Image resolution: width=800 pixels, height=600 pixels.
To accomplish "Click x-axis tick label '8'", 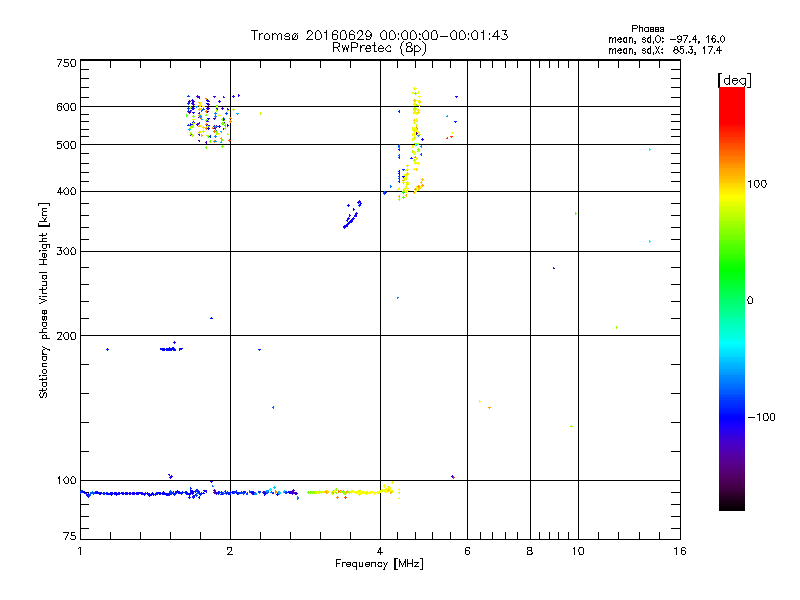I will point(530,551).
